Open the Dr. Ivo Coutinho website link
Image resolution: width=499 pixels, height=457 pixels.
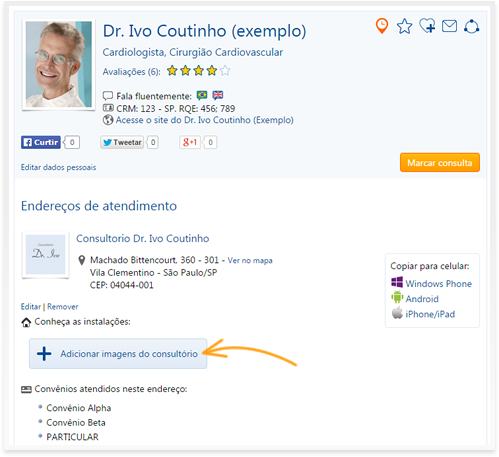point(204,120)
